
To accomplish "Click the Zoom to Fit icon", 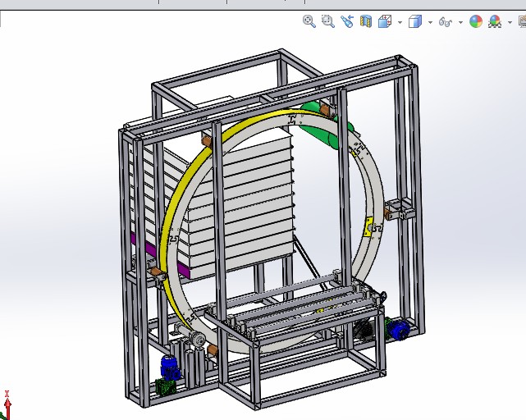I will (x=309, y=21).
